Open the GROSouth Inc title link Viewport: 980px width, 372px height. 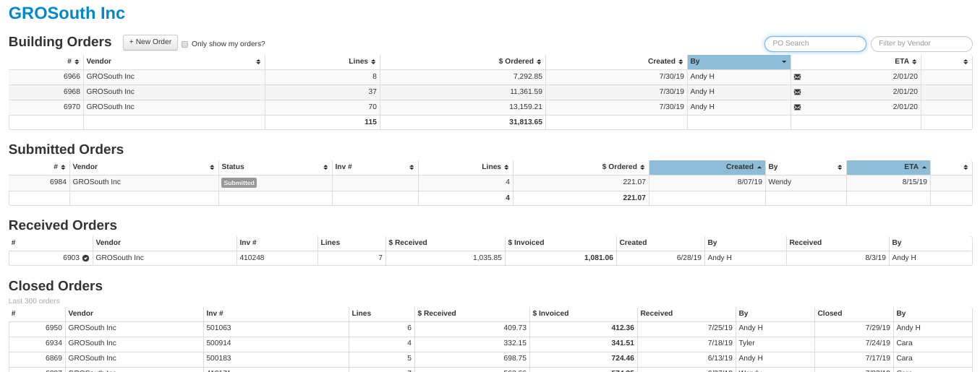(67, 13)
